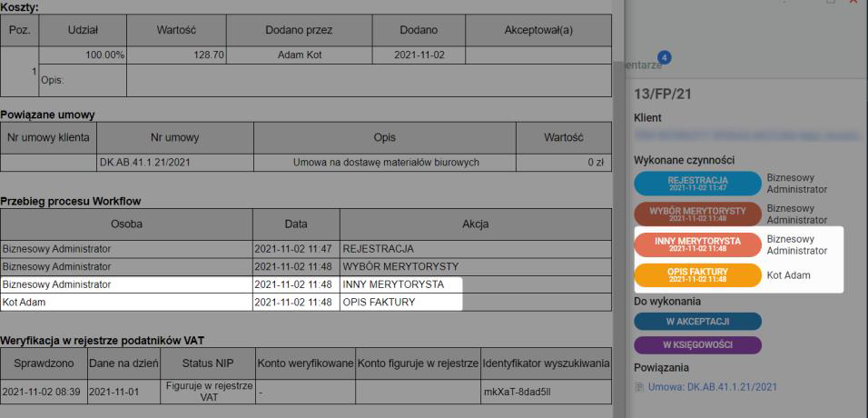The width and height of the screenshot is (868, 418).
Task: Select cell 'Adam Kot' in costs table
Action: click(x=299, y=55)
